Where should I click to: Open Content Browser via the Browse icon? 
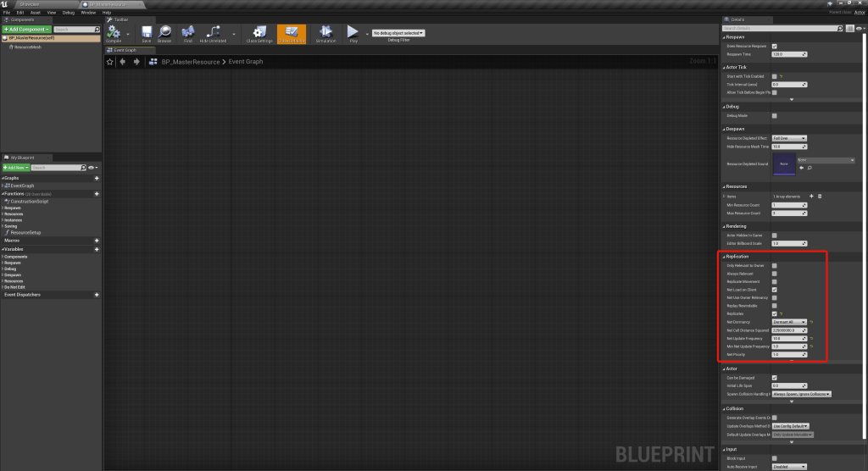pyautogui.click(x=164, y=32)
